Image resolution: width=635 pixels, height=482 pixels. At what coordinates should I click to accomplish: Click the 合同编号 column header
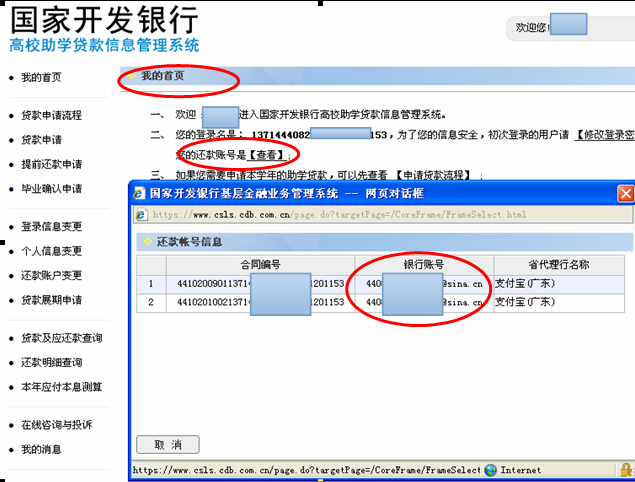coord(260,265)
